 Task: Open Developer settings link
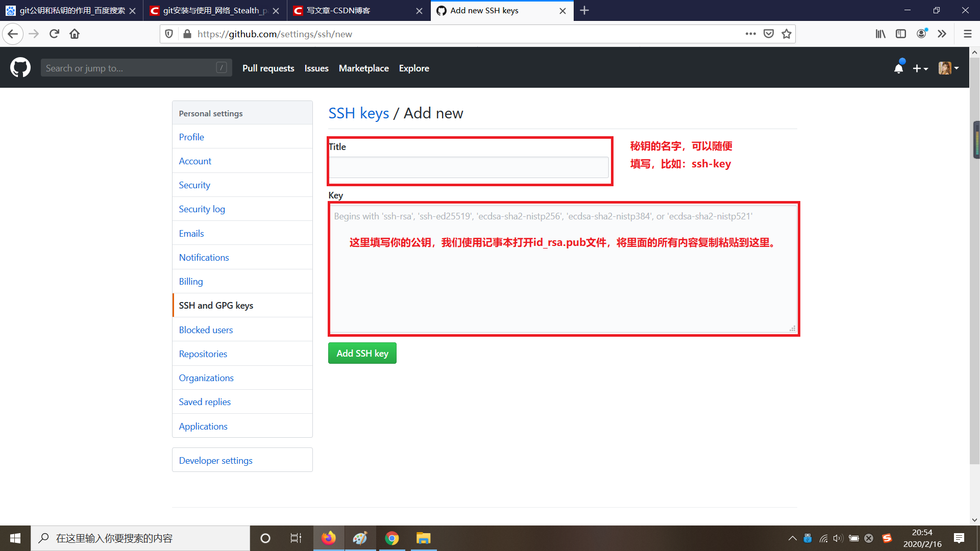(215, 460)
